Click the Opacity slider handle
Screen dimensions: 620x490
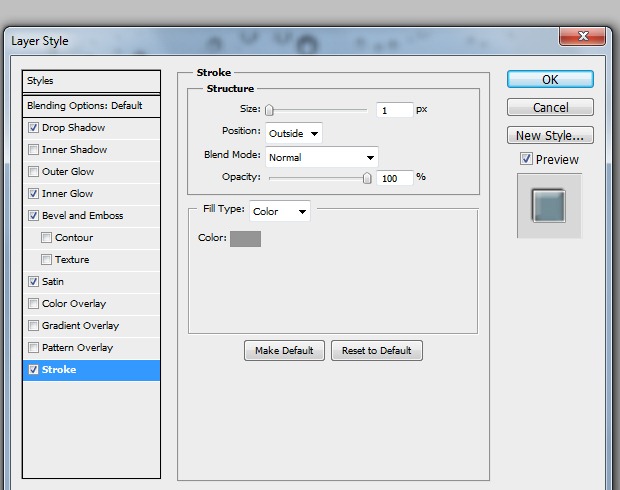[367, 178]
